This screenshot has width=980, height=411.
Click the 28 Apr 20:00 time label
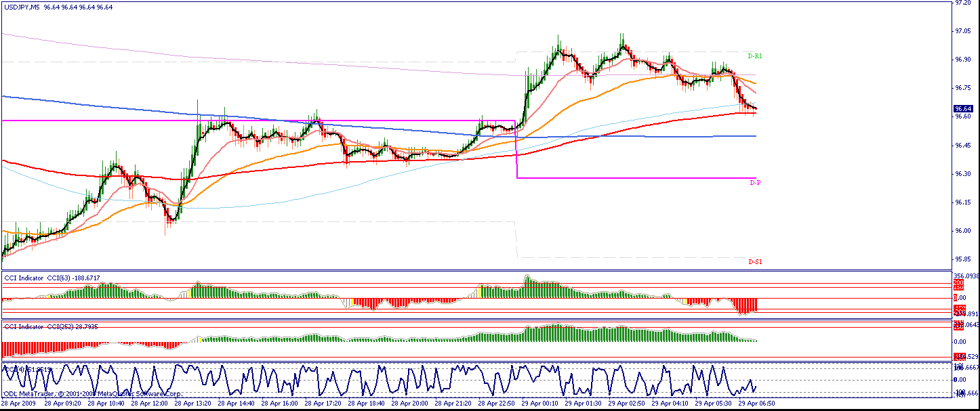click(409, 404)
